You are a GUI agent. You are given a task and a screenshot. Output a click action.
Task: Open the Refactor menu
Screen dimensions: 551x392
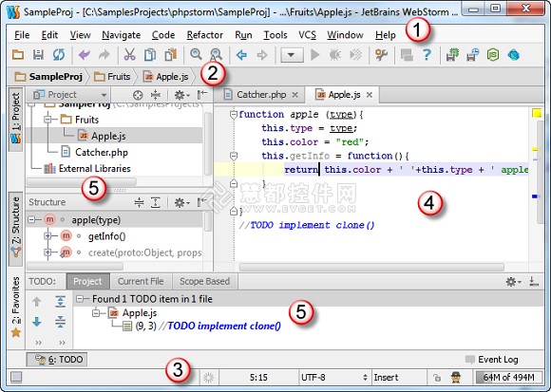(x=205, y=35)
